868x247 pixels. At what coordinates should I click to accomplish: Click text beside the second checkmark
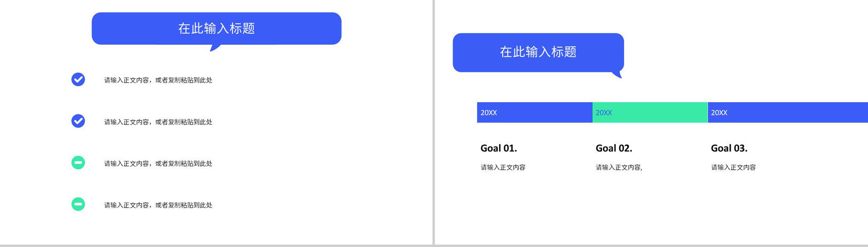click(158, 122)
